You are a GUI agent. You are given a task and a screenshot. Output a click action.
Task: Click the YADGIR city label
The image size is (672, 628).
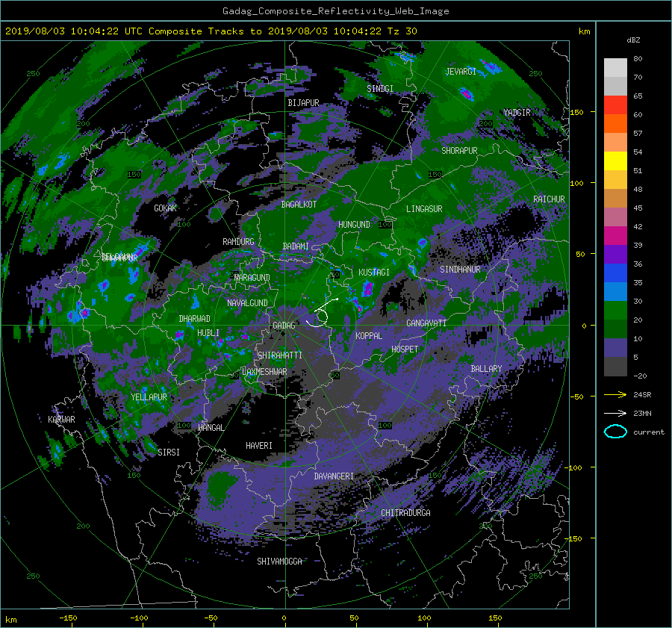click(517, 113)
